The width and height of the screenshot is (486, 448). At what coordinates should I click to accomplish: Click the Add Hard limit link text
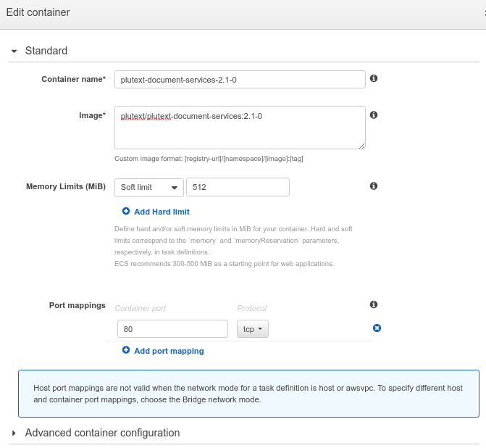(162, 212)
